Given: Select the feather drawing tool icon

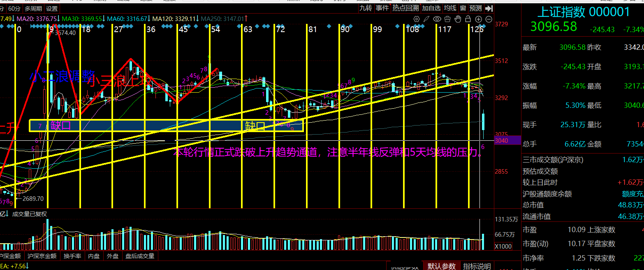Looking at the screenshot, I should click(427, 19).
